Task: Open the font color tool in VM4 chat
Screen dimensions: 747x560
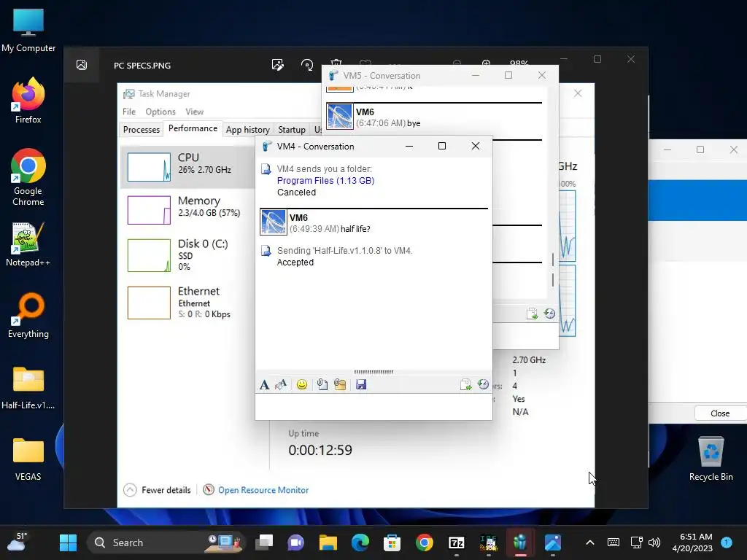Action: pyautogui.click(x=281, y=385)
